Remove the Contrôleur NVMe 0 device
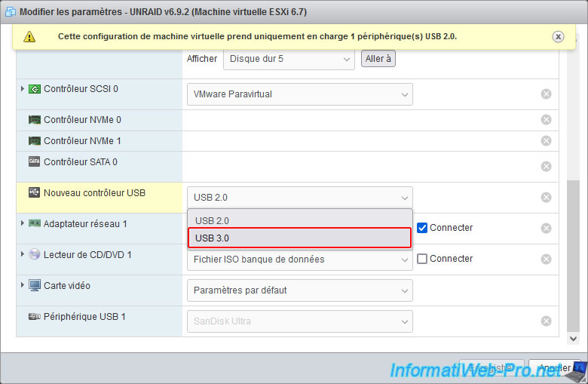This screenshot has height=384, width=588. point(546,120)
